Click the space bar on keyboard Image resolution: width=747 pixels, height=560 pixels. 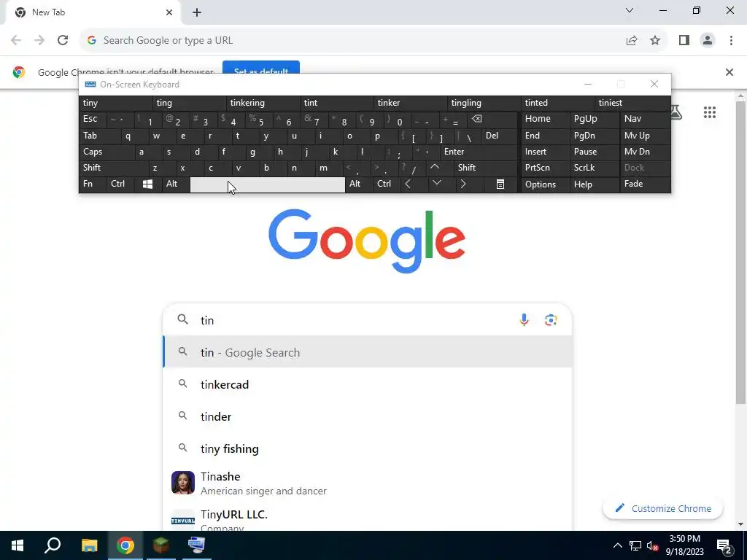(x=268, y=184)
